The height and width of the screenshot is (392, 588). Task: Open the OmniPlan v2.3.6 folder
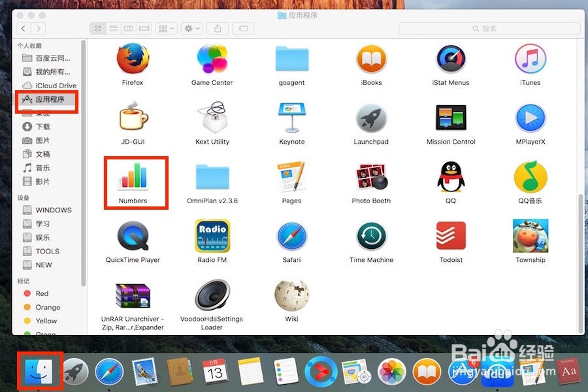(x=212, y=176)
